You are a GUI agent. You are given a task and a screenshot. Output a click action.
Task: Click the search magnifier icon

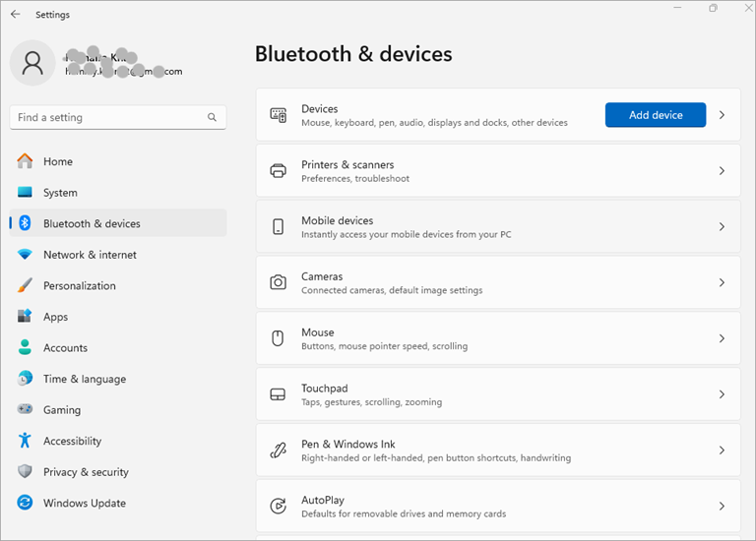[x=212, y=117]
